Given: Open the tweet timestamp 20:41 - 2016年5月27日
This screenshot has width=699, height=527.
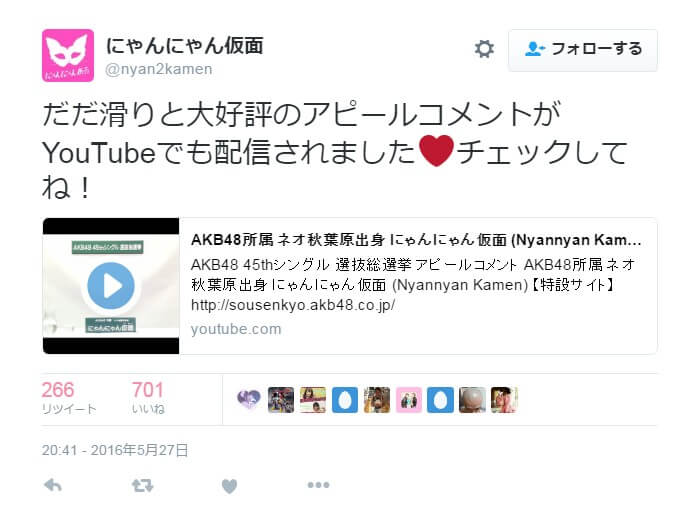Looking at the screenshot, I should (x=115, y=450).
